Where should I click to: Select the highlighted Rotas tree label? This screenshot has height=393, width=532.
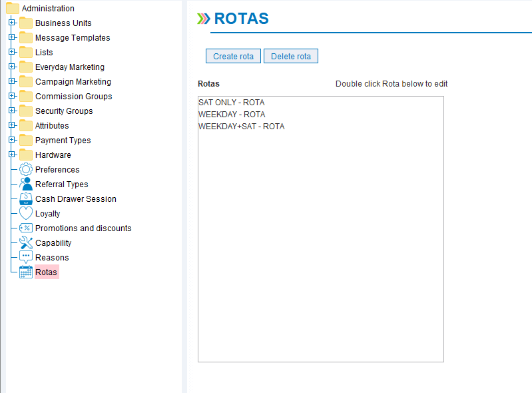tap(47, 272)
